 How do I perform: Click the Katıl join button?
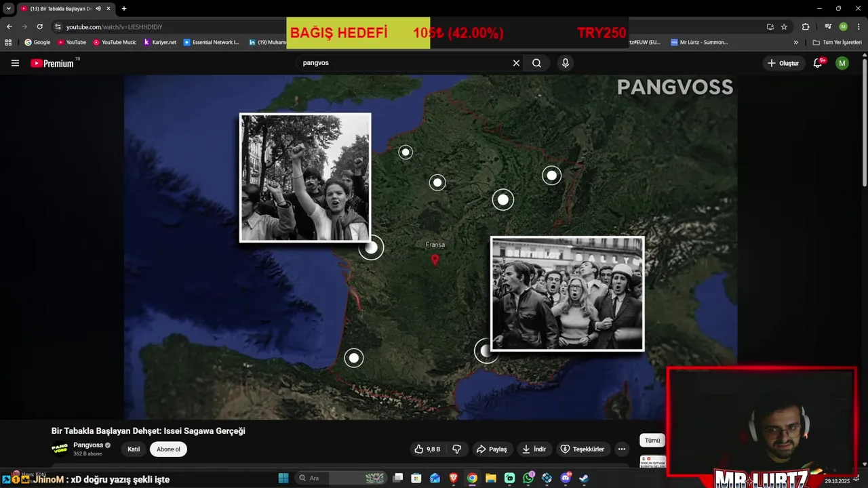coord(134,449)
